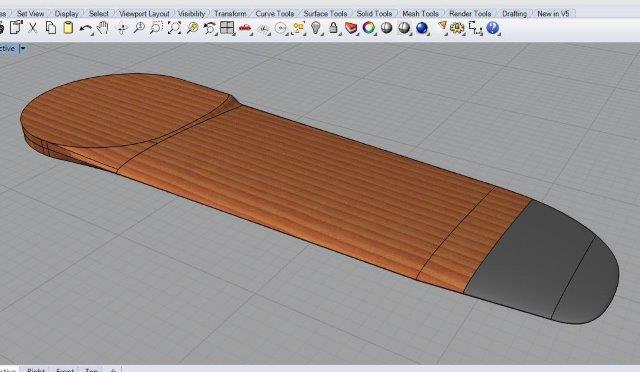Switch to the Front viewport tab
This screenshot has height=372, width=640.
click(65, 369)
